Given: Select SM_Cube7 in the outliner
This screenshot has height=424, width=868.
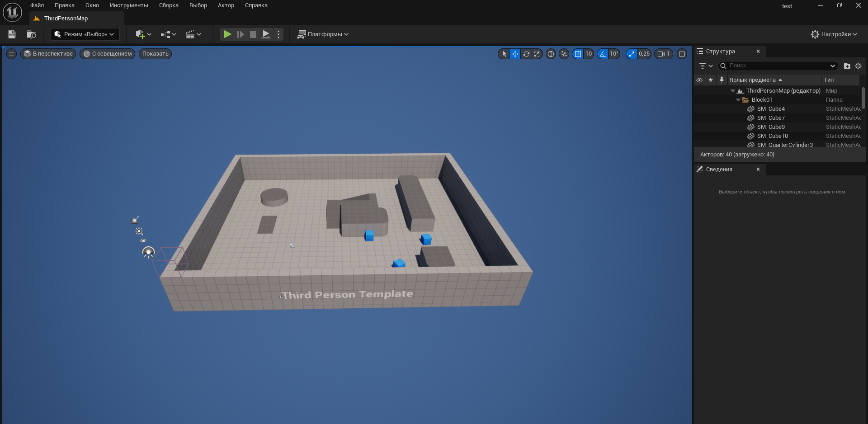Looking at the screenshot, I should [x=771, y=118].
